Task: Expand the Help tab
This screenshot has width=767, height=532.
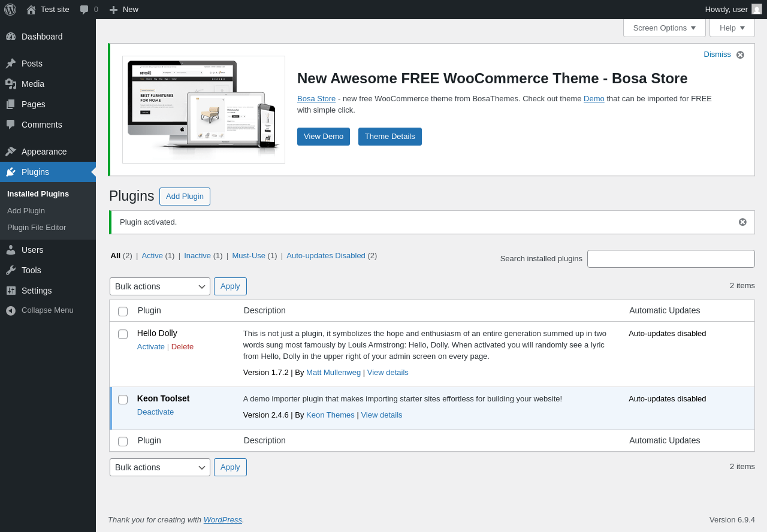Action: (732, 28)
